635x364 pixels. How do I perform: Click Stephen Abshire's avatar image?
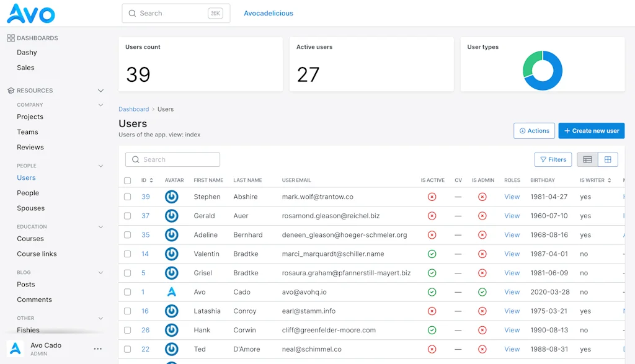(172, 197)
